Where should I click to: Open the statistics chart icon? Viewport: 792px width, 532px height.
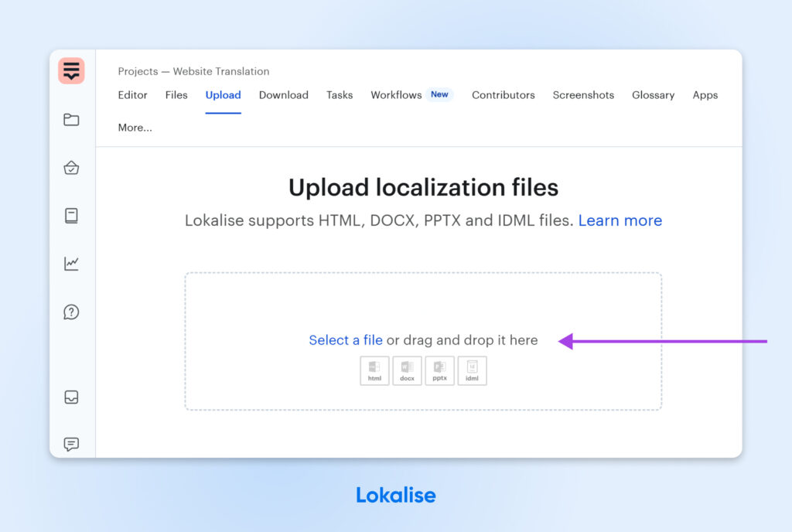click(71, 264)
